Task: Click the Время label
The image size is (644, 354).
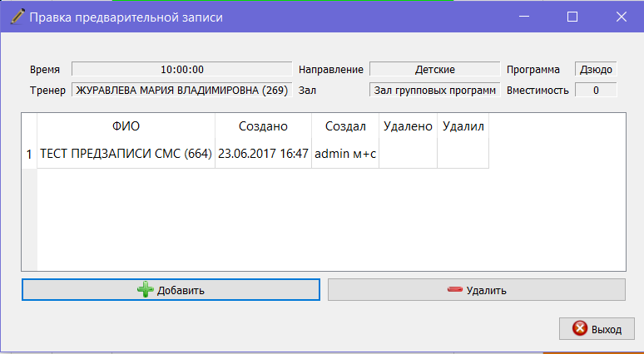Action: tap(45, 70)
